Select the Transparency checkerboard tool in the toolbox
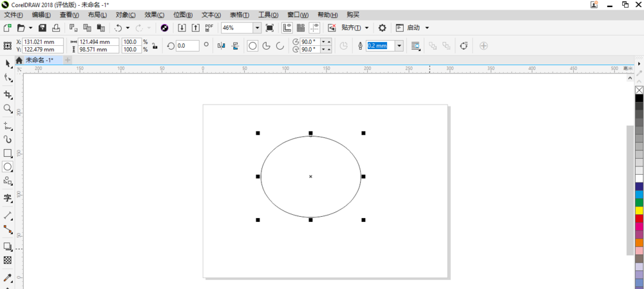The height and width of the screenshot is (289, 644). 7,260
